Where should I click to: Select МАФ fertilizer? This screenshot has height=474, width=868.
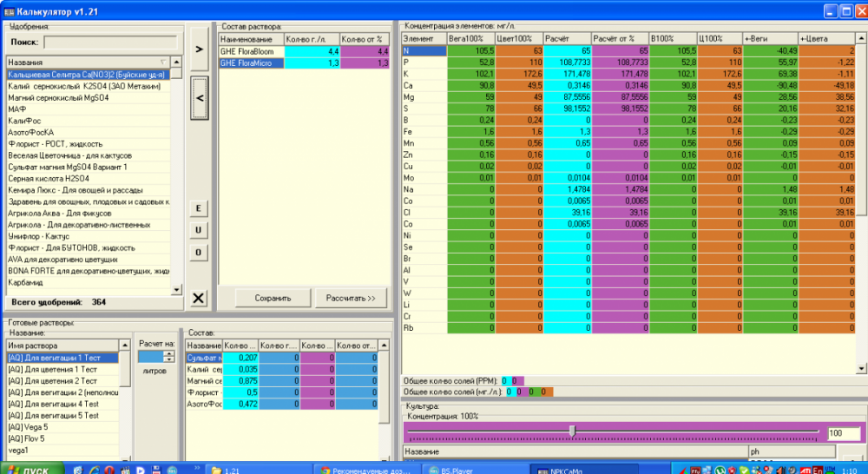tap(88, 109)
